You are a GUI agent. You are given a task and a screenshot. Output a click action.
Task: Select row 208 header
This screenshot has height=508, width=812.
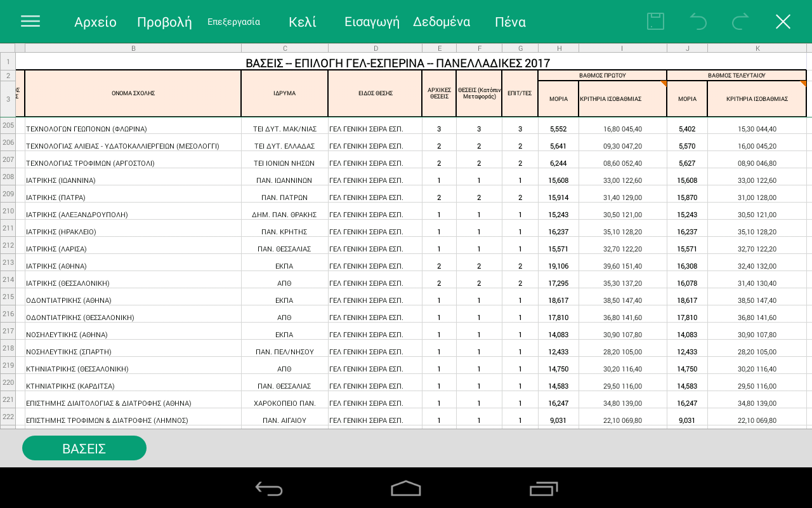point(8,177)
